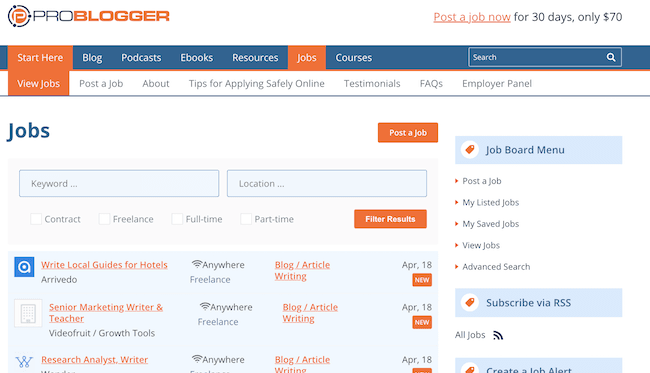Click the All Jobs RSS text
The height and width of the screenshot is (373, 650).
(470, 335)
